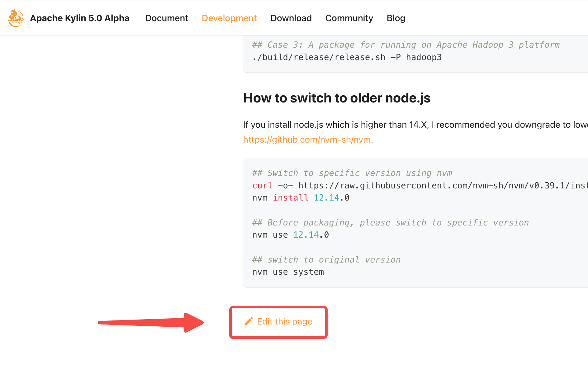588x365 pixels.
Task: Open the Community section
Action: click(x=349, y=18)
